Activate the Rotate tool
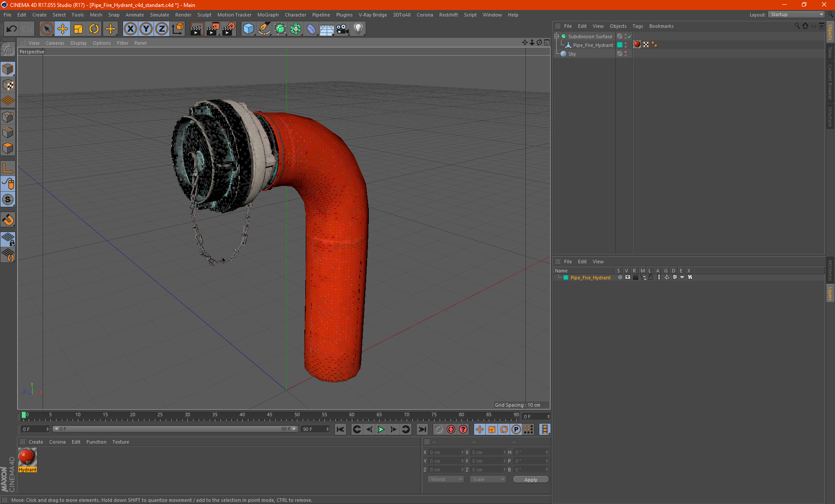 (x=94, y=29)
